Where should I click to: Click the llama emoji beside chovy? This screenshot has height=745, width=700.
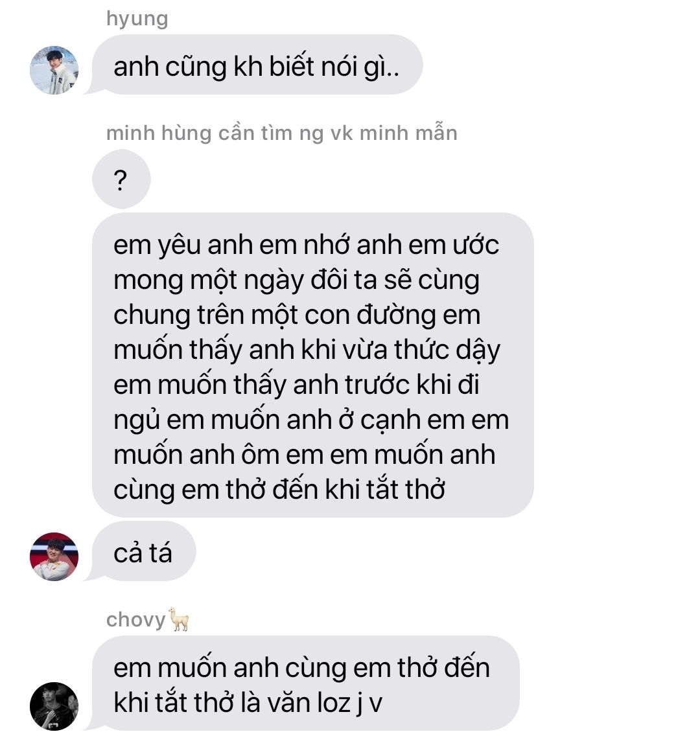(x=179, y=619)
